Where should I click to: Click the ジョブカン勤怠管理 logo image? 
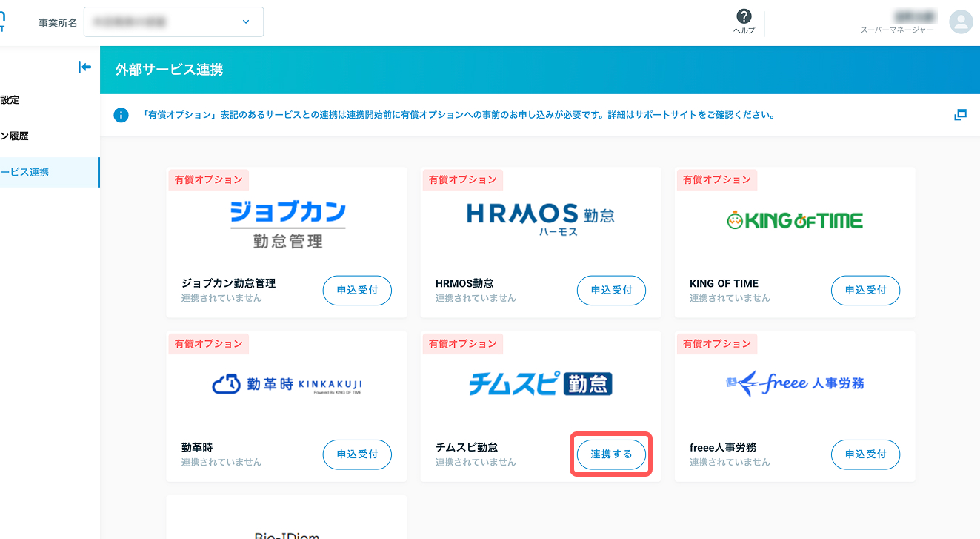coord(287,225)
